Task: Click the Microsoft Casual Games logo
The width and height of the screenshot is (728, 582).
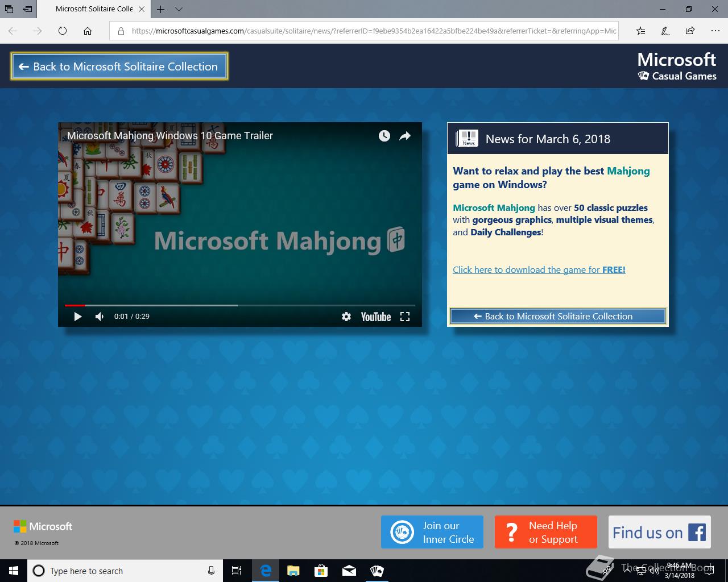Action: pos(676,66)
